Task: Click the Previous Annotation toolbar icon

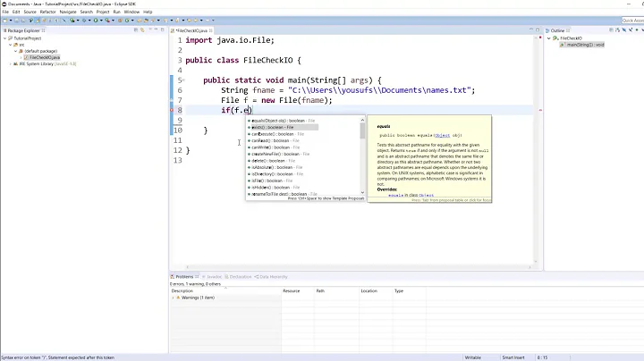Action: [177, 20]
